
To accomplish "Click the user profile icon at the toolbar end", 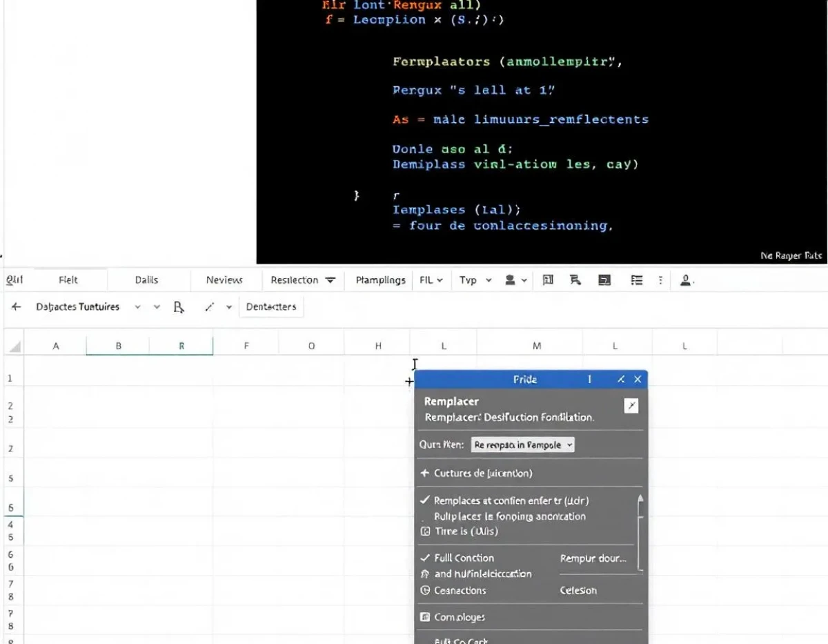I will pos(686,280).
